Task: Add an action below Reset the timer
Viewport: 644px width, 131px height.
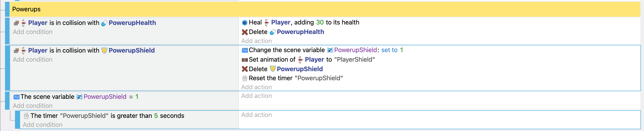Action: click(256, 87)
